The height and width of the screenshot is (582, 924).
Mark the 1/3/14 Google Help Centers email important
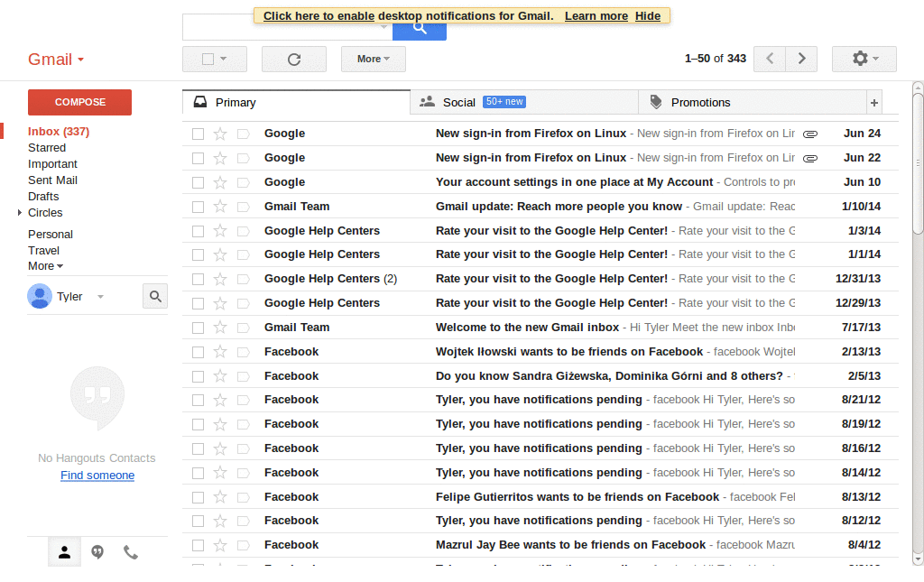click(243, 232)
